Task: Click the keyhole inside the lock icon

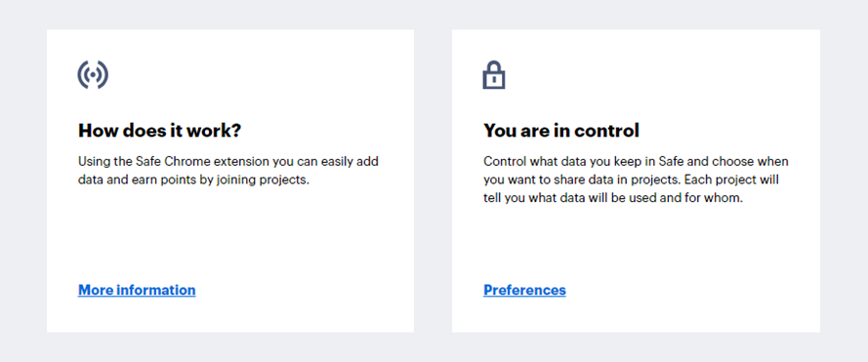Action: pos(494,80)
